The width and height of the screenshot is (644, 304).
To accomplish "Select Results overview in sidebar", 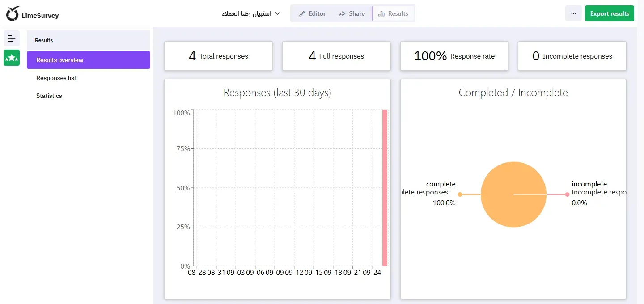I will pyautogui.click(x=89, y=60).
